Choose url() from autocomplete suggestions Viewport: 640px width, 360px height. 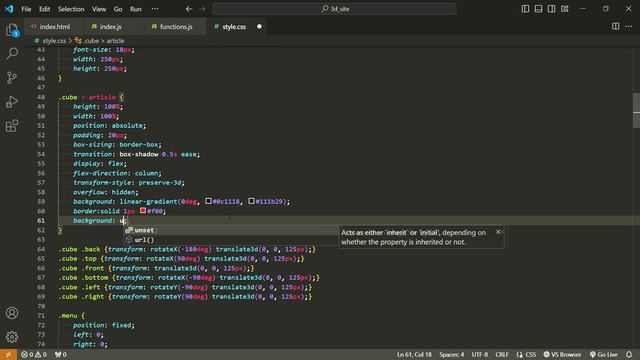coord(231,240)
